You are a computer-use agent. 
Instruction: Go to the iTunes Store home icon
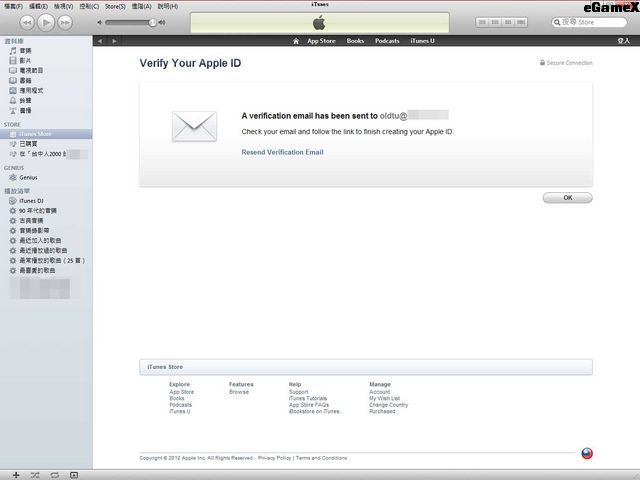[x=296, y=41]
